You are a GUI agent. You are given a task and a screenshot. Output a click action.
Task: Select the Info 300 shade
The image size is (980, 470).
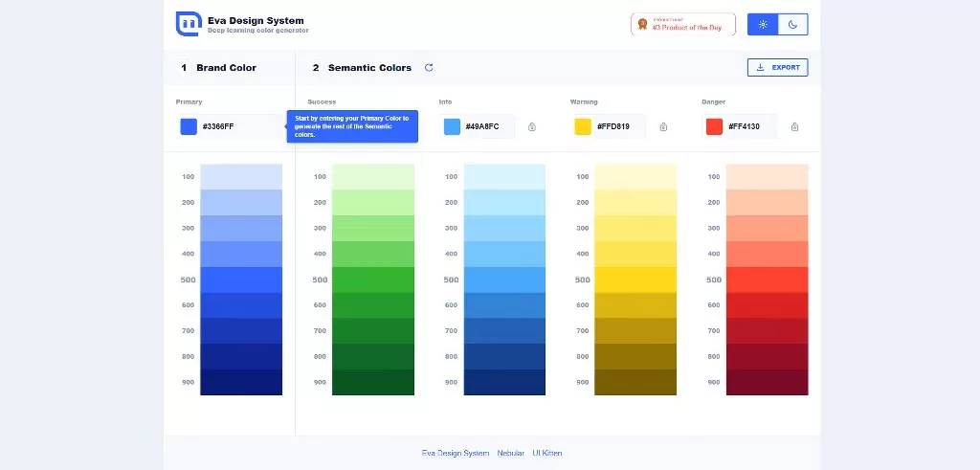504,228
